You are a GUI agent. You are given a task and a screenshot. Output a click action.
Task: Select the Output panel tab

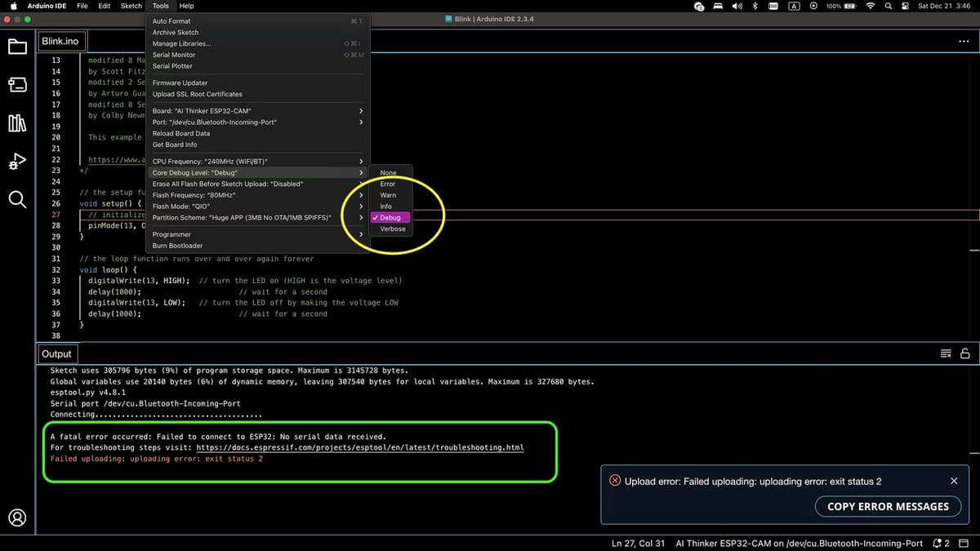pos(57,353)
